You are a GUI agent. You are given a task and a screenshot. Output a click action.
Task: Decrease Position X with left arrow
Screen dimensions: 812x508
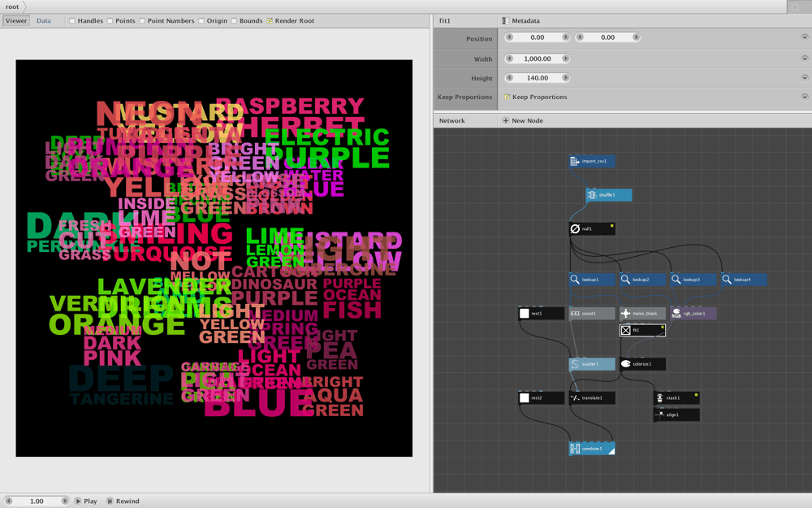510,37
